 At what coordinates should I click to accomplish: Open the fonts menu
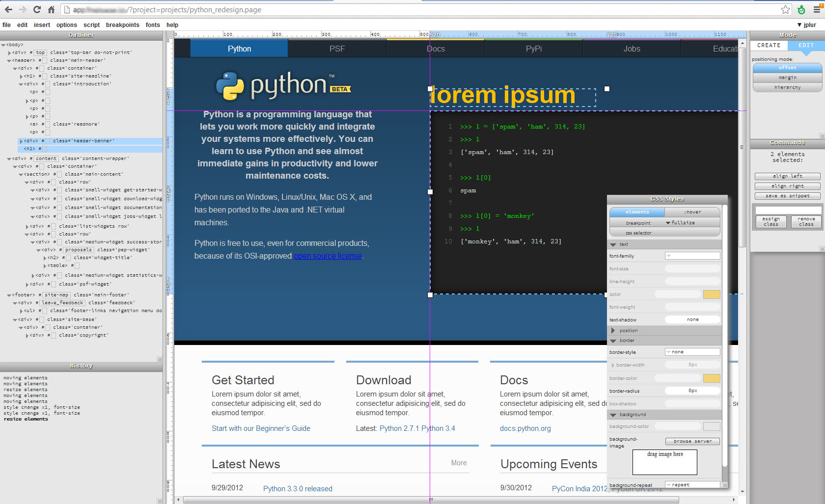click(x=153, y=25)
